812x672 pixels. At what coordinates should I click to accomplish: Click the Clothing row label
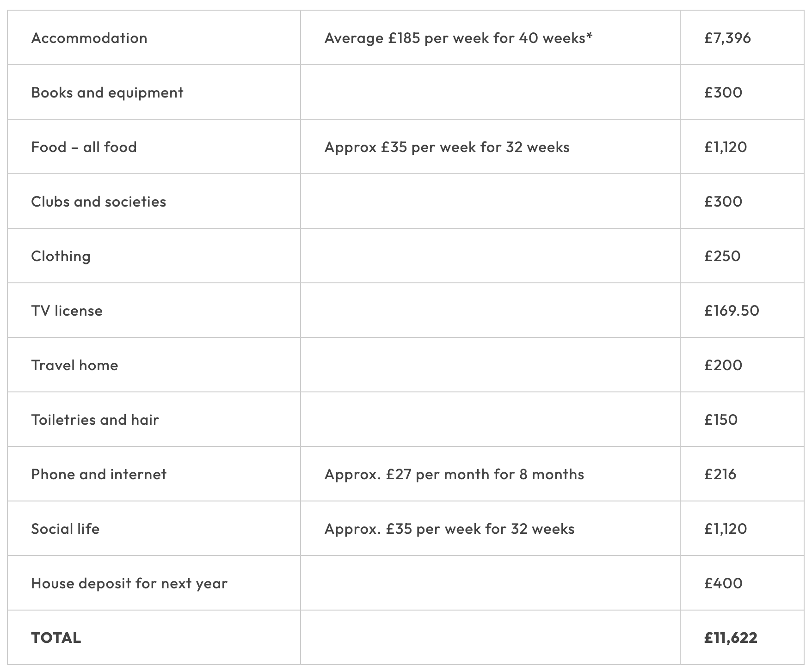tap(61, 256)
